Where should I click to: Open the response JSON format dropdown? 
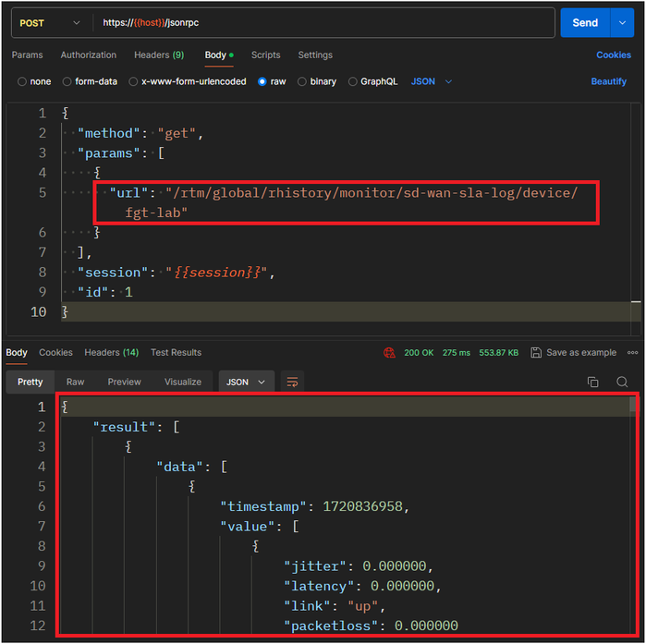tap(246, 382)
